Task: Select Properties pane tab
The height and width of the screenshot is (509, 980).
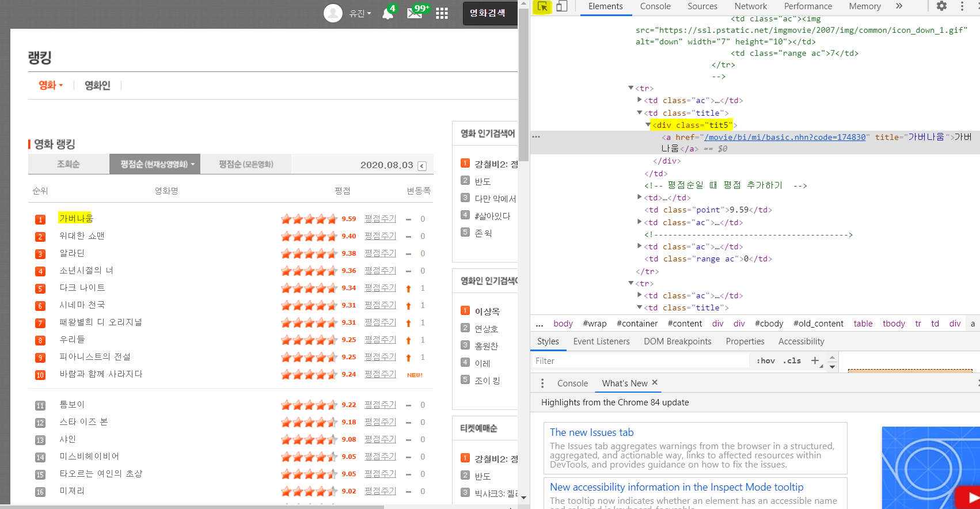Action: [745, 341]
